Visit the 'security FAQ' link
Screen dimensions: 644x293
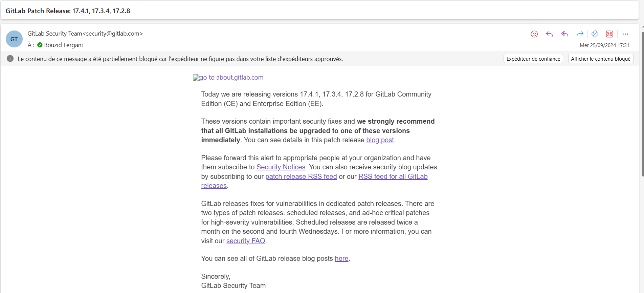pyautogui.click(x=245, y=241)
